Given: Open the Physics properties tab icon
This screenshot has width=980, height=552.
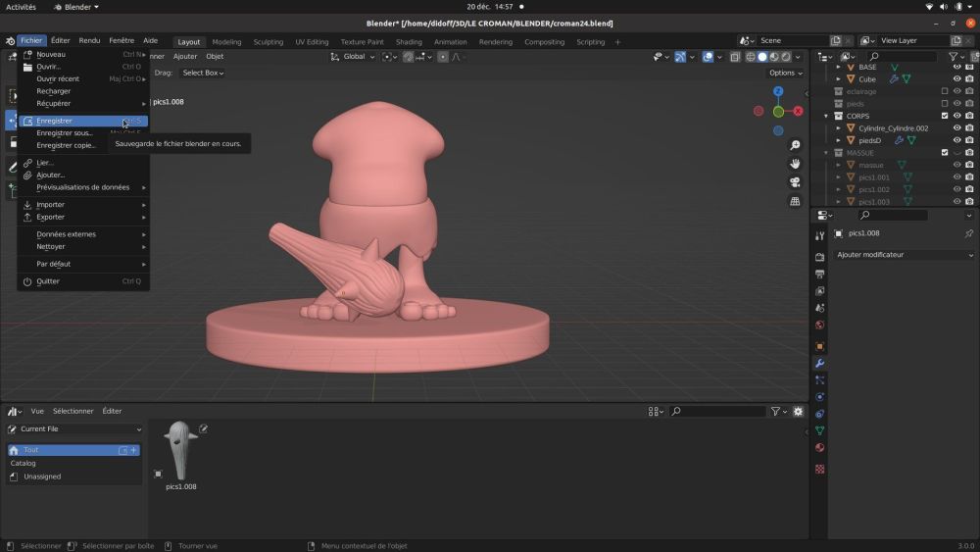Looking at the screenshot, I should click(819, 397).
